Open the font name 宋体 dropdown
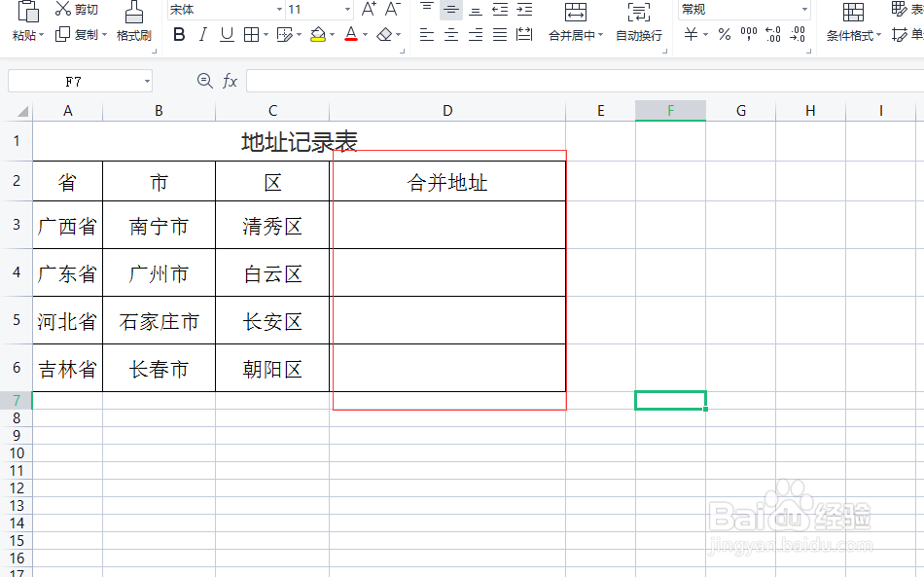Screen dimensions: 924x577 (x=280, y=10)
